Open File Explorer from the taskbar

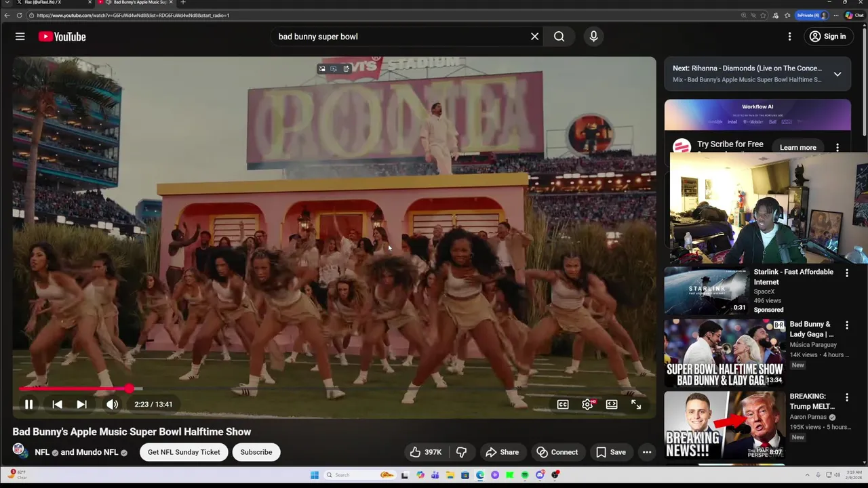[450, 475]
